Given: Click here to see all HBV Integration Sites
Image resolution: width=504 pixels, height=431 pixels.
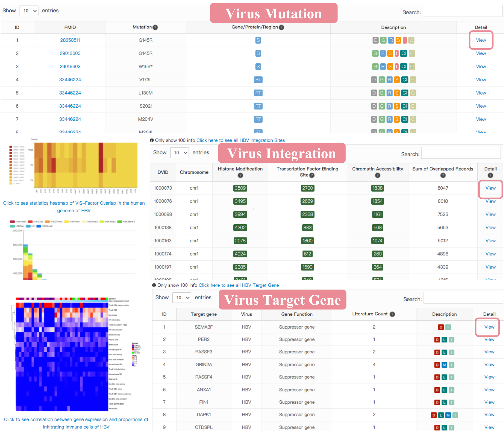Looking at the screenshot, I should [240, 140].
